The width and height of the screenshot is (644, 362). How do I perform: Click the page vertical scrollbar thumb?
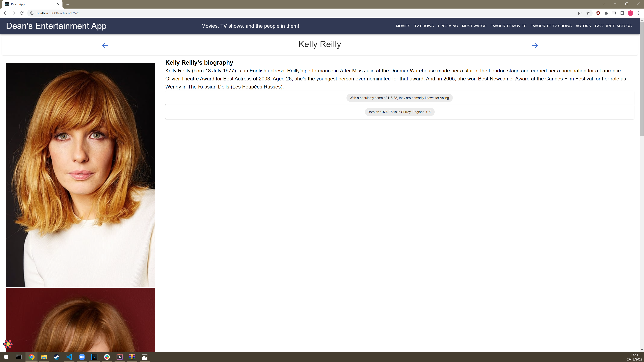(641, 79)
